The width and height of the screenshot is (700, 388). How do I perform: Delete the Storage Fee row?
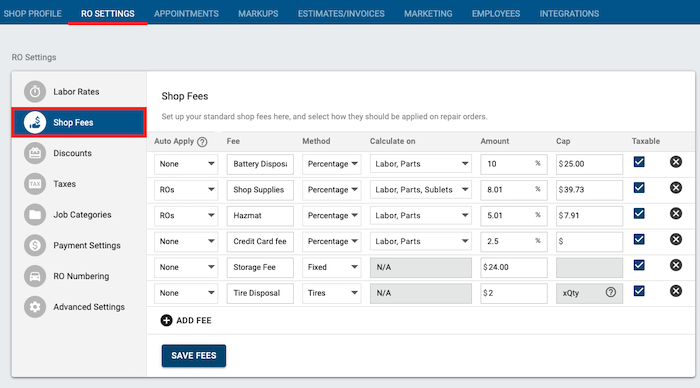coord(676,265)
